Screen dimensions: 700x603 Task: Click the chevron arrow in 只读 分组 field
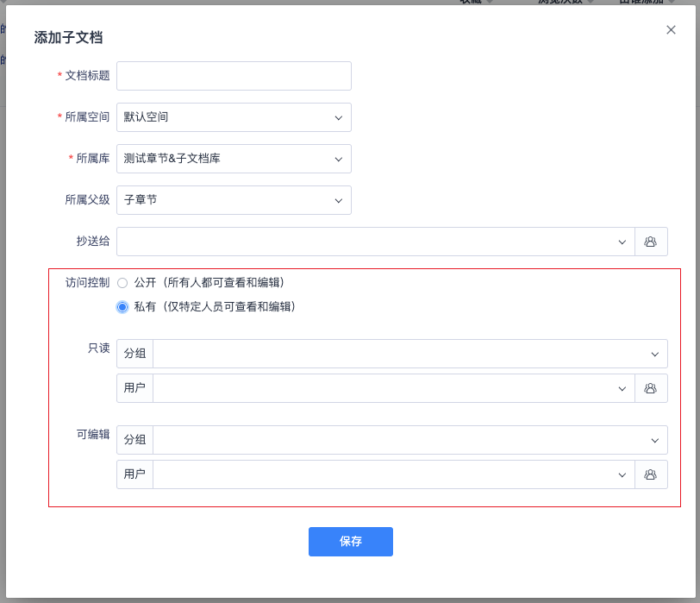655,354
